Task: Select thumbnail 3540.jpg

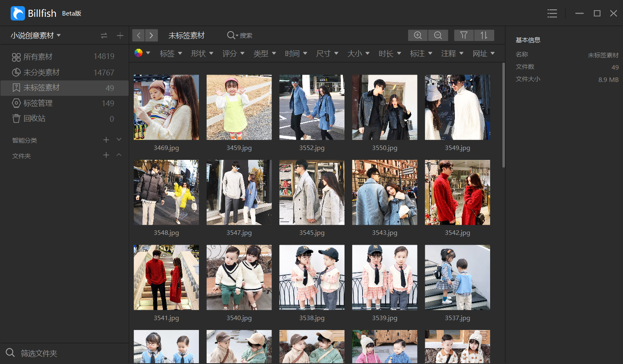Action: (239, 278)
